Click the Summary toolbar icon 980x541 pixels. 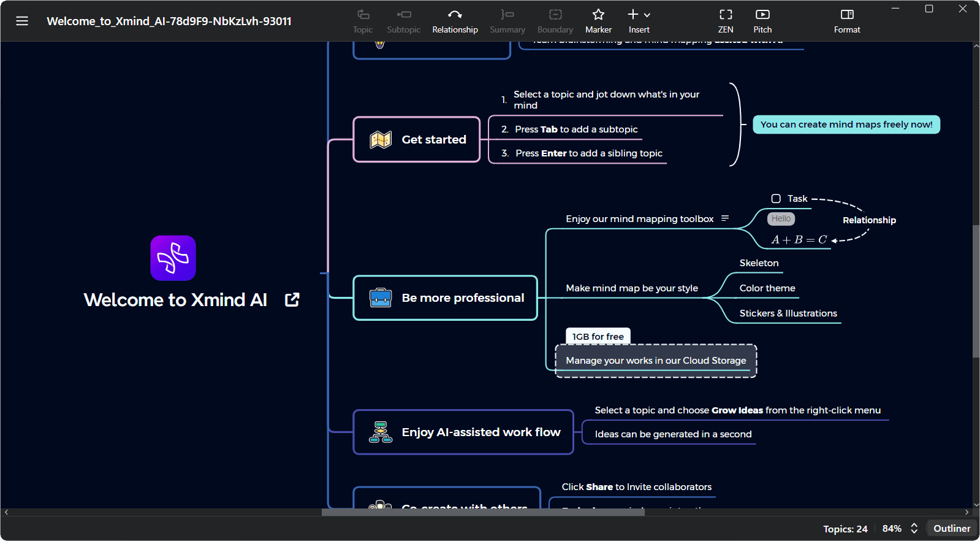[507, 14]
